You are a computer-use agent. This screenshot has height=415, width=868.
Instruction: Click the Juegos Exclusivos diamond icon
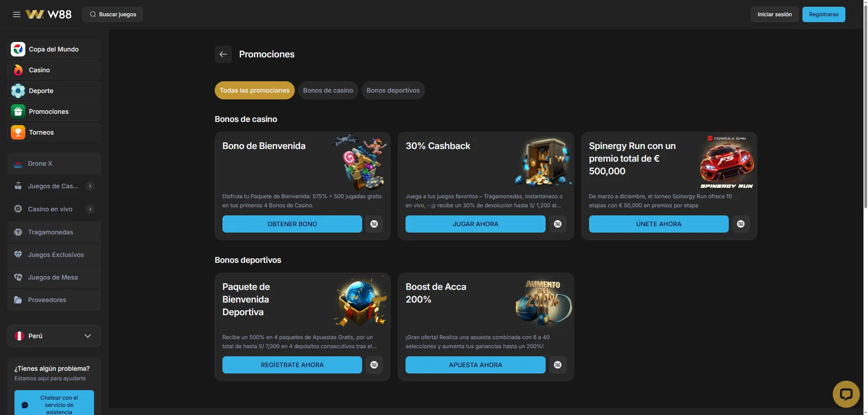coord(18,255)
